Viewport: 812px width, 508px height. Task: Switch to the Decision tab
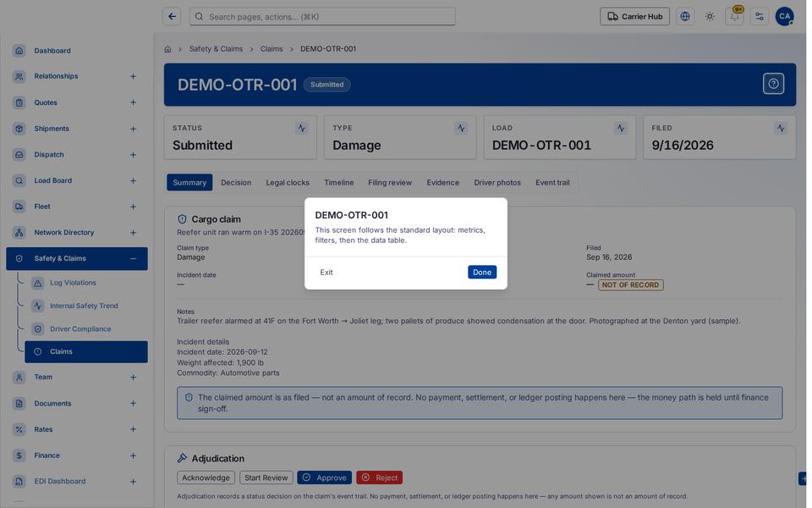point(236,183)
